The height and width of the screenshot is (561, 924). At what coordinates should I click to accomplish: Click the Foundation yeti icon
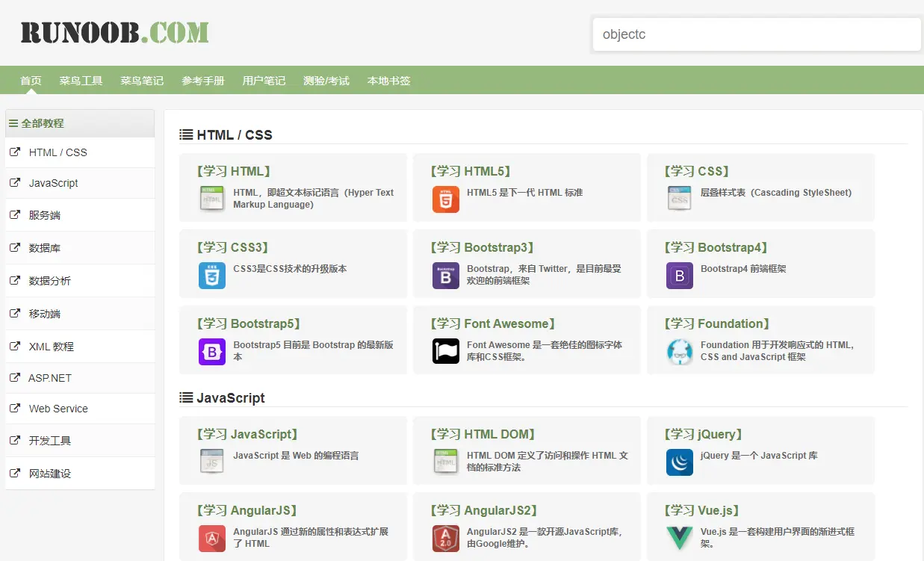(680, 352)
